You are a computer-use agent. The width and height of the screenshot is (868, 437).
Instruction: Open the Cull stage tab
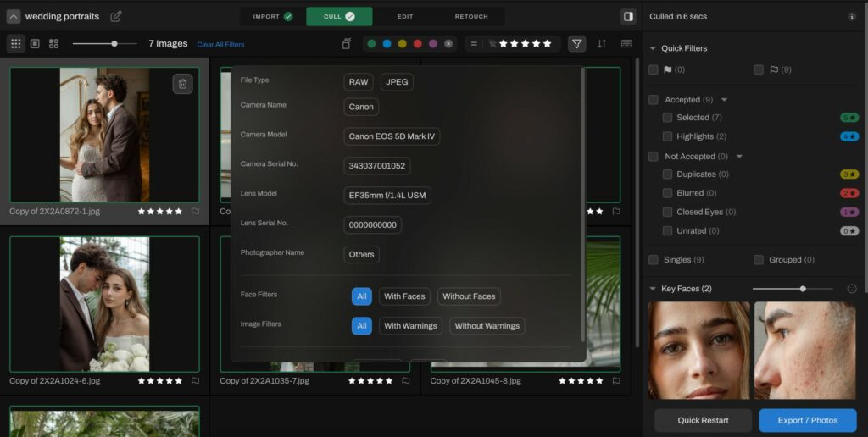(x=339, y=17)
